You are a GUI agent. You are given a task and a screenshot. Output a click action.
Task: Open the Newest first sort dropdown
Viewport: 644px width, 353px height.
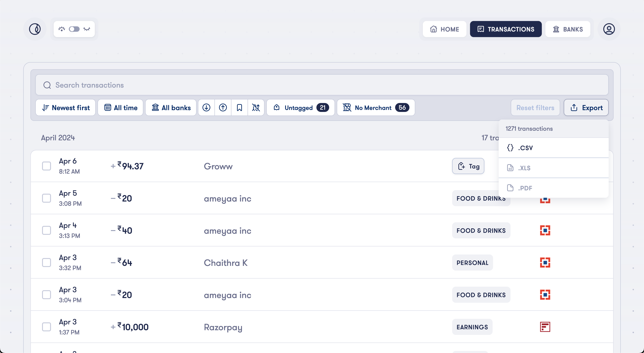tap(66, 108)
